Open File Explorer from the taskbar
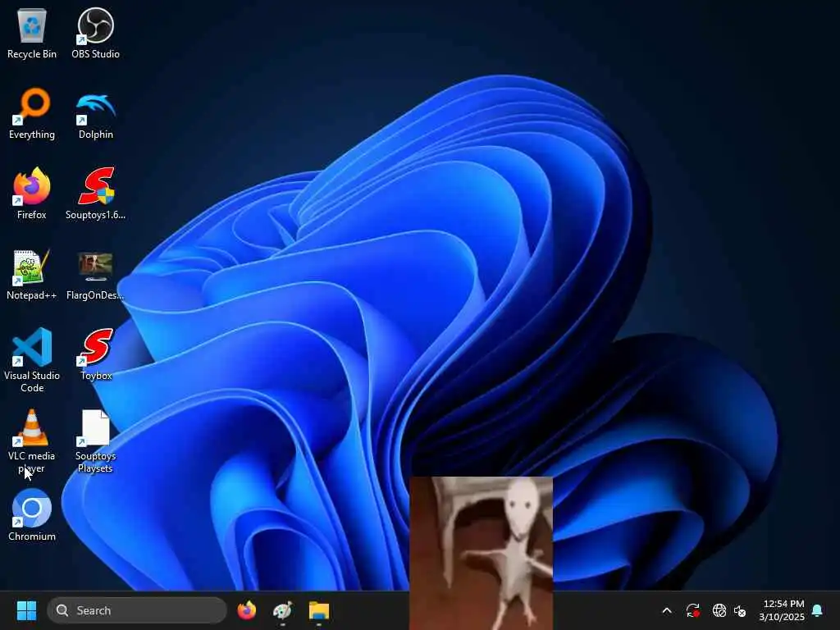840x630 pixels. (319, 610)
